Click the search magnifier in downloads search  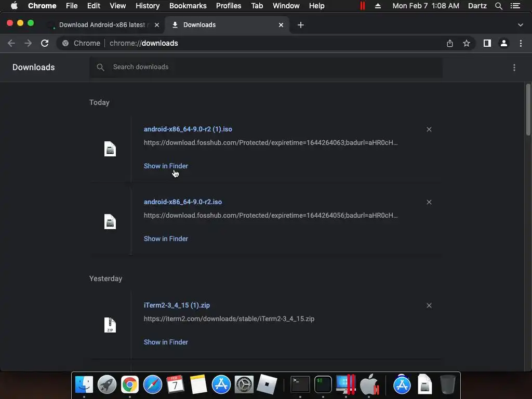pos(100,67)
